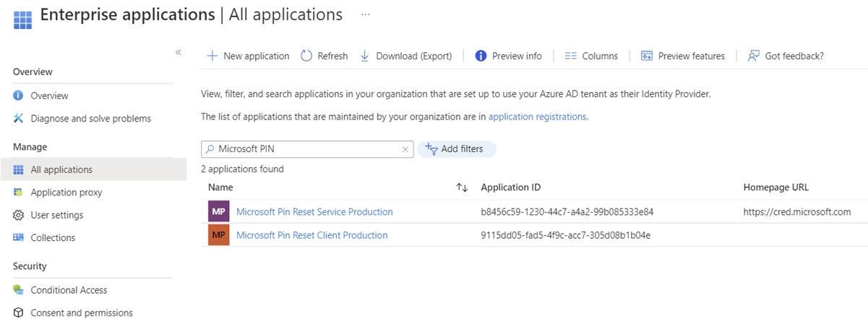This screenshot has width=868, height=330.
Task: Go to Overview in the sidebar
Action: [49, 96]
